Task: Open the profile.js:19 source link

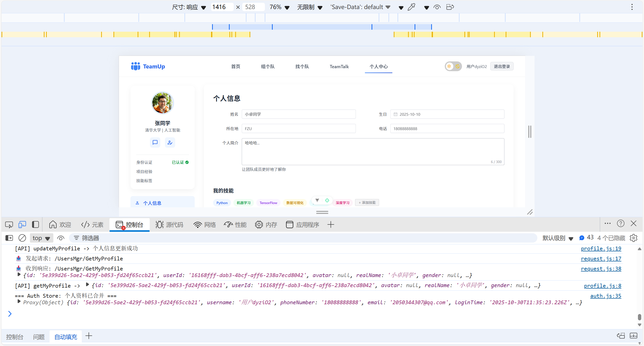Action: click(x=601, y=249)
